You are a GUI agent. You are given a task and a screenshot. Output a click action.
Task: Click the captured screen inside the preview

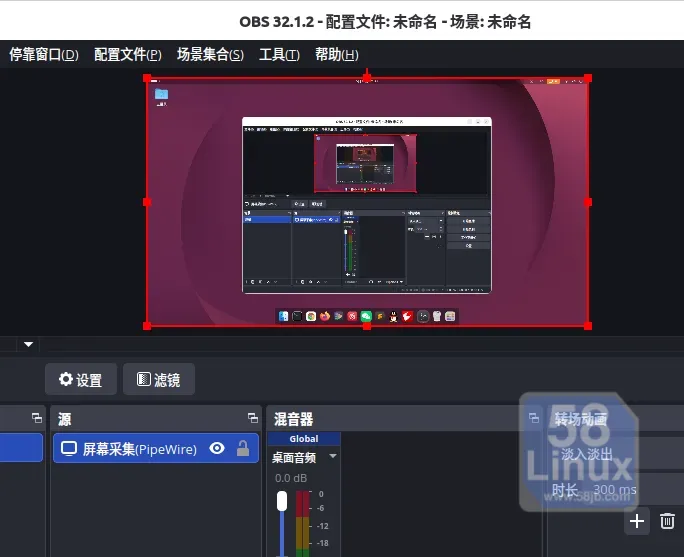367,202
